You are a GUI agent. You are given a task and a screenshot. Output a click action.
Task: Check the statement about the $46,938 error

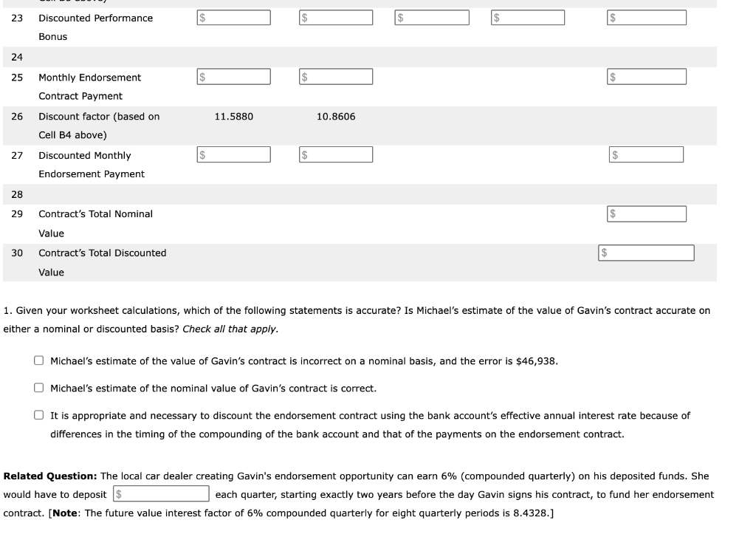tap(37, 360)
